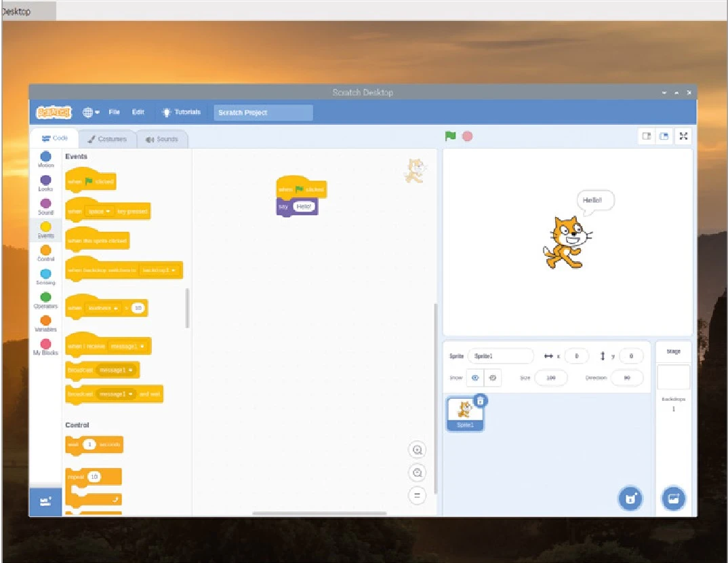Open the File menu

[x=114, y=113]
